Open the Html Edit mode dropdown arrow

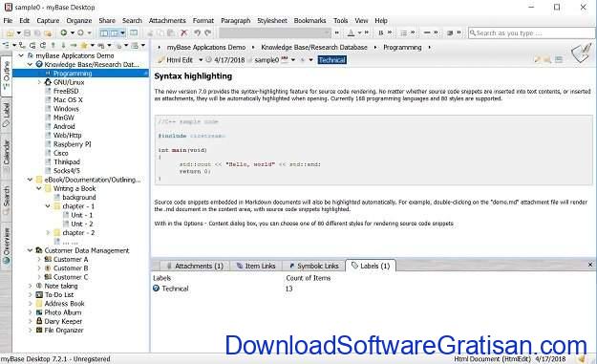(201, 60)
